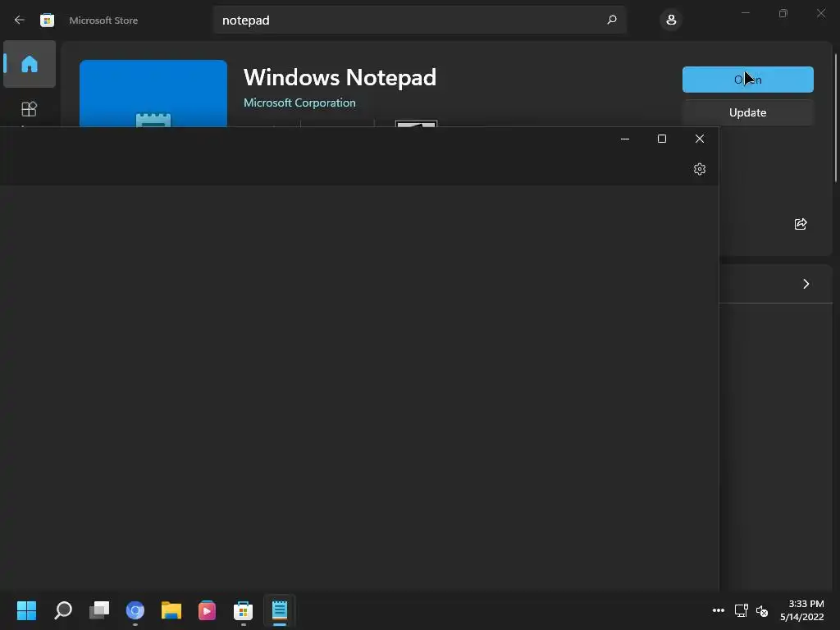Click the Windows Notepad title text

point(340,78)
